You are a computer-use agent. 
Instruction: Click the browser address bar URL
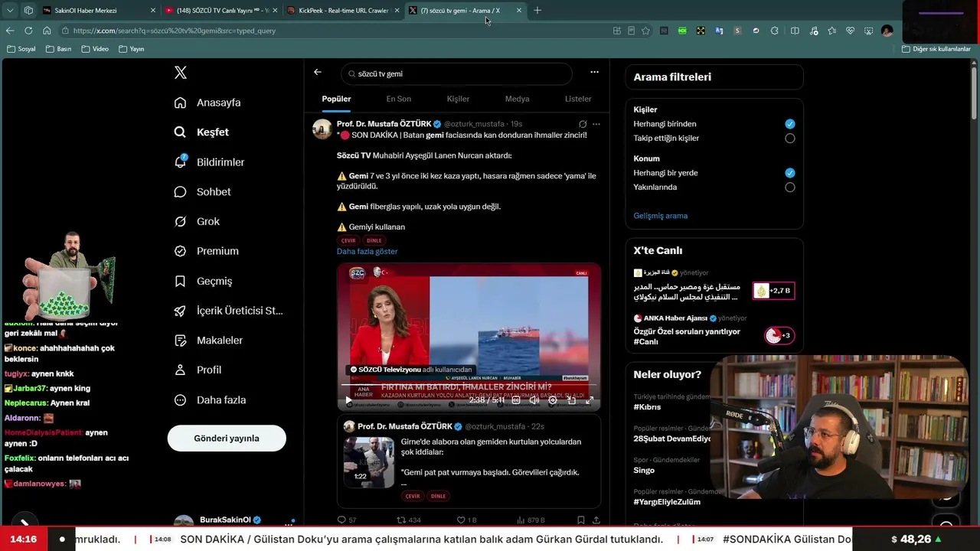[x=175, y=31]
